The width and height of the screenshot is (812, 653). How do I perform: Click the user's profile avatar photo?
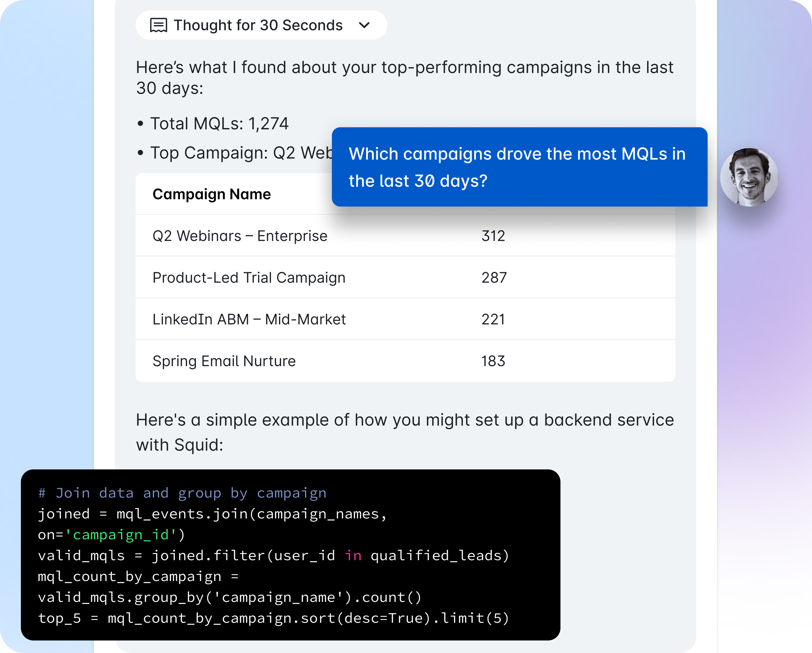[x=749, y=177]
